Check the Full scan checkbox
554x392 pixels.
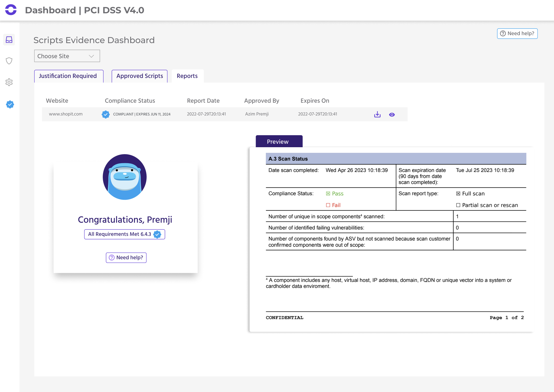(458, 194)
